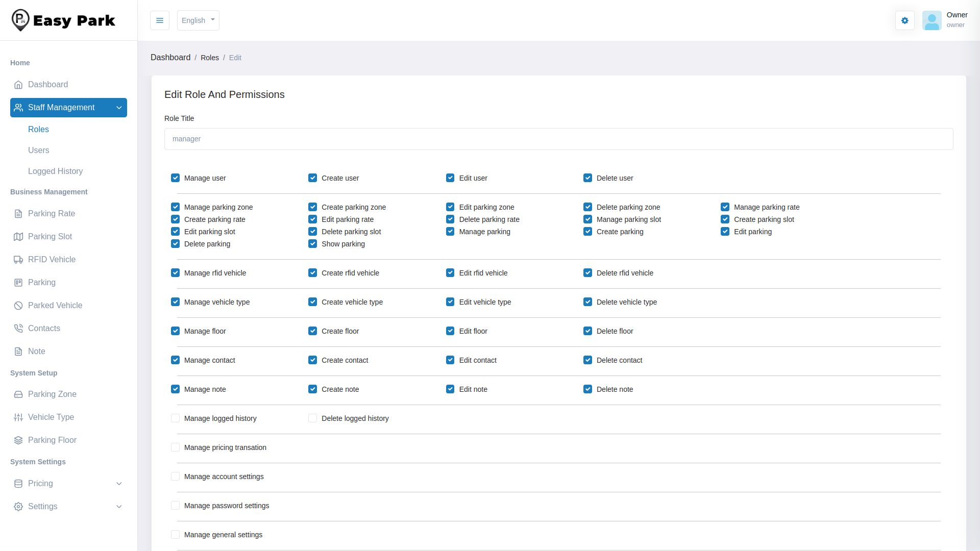
Task: Click the Contacts phone icon
Action: [18, 329]
